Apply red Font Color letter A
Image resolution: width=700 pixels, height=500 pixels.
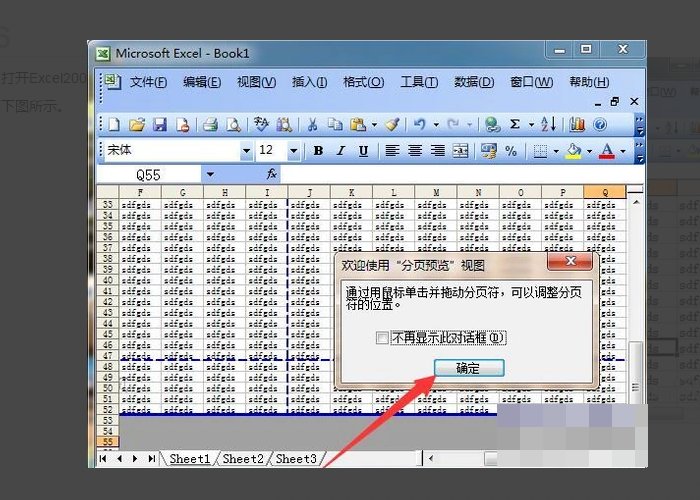(x=607, y=151)
